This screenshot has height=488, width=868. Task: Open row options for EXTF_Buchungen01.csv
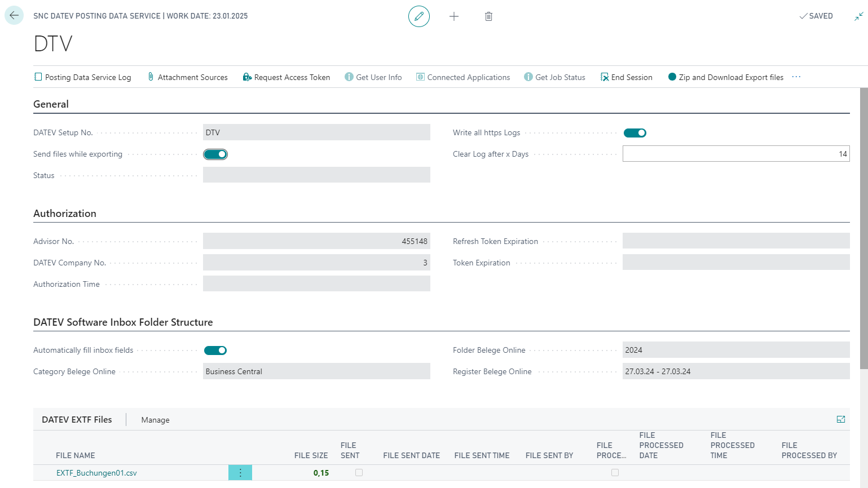tap(240, 473)
